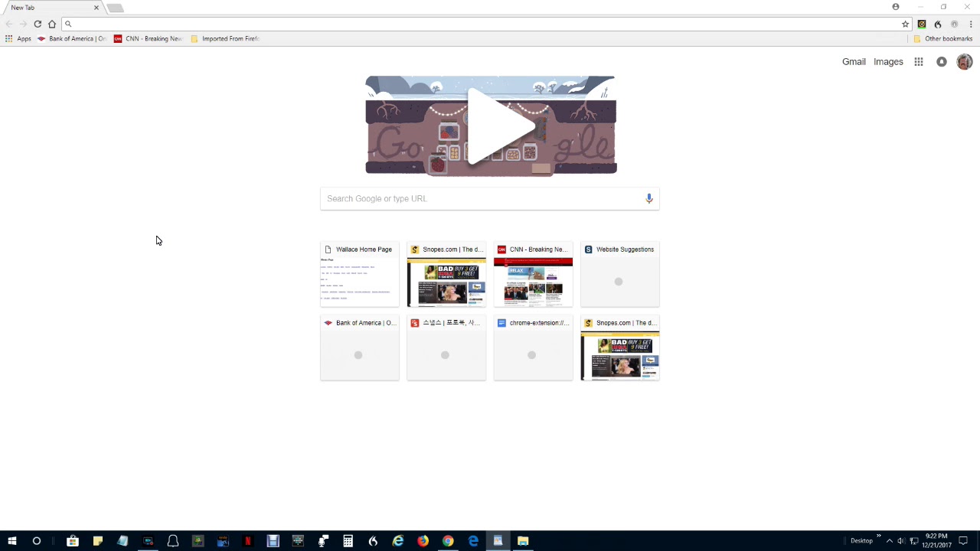The width and height of the screenshot is (980, 551).
Task: Open Chrome's three-dot menu
Action: (x=971, y=24)
